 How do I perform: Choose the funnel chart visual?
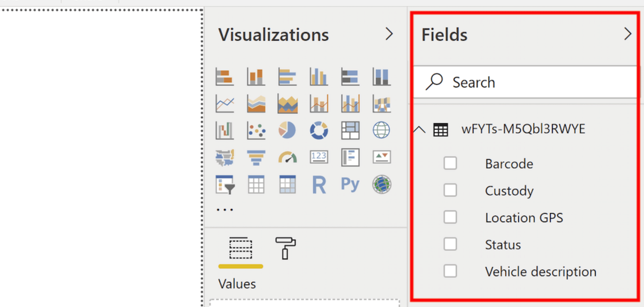(256, 158)
